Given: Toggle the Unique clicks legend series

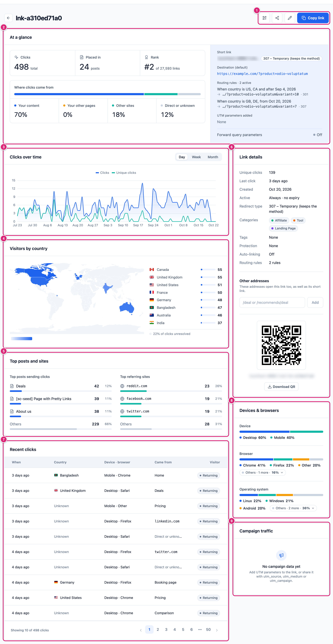Looking at the screenshot, I should [x=124, y=173].
